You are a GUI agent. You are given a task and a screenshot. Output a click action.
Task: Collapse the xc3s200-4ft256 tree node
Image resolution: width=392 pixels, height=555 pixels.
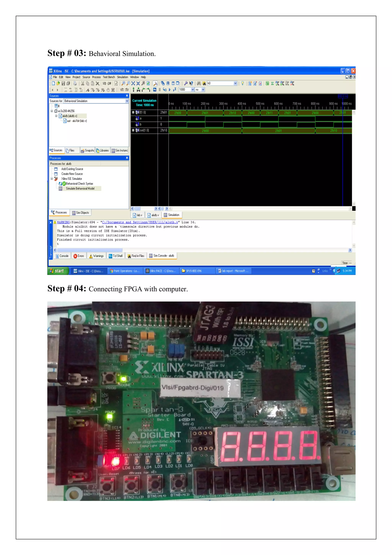[52, 111]
